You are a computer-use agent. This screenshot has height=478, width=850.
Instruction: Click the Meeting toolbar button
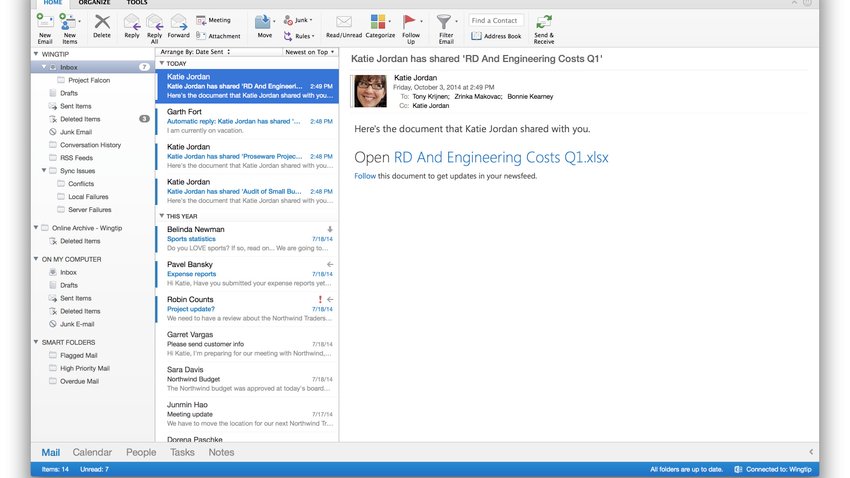[x=213, y=20]
